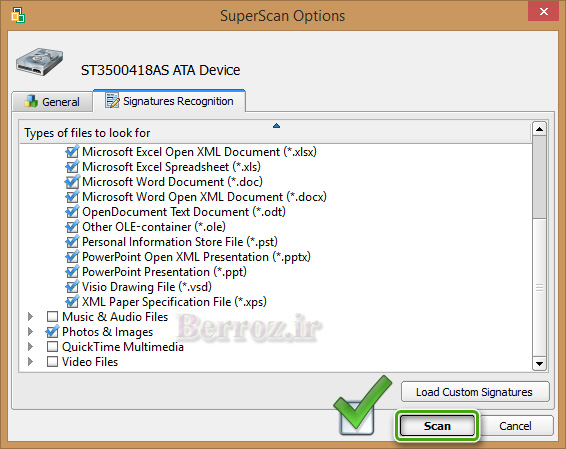Click the General tab's colored blocks icon
Viewport: 566px width, 449px height.
(31, 101)
